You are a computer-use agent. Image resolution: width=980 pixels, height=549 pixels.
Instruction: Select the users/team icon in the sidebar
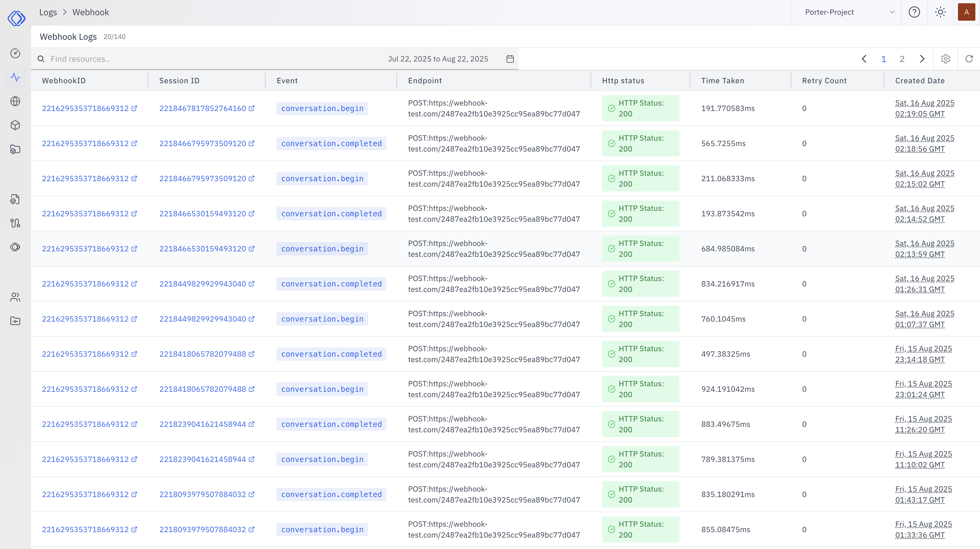tap(15, 297)
